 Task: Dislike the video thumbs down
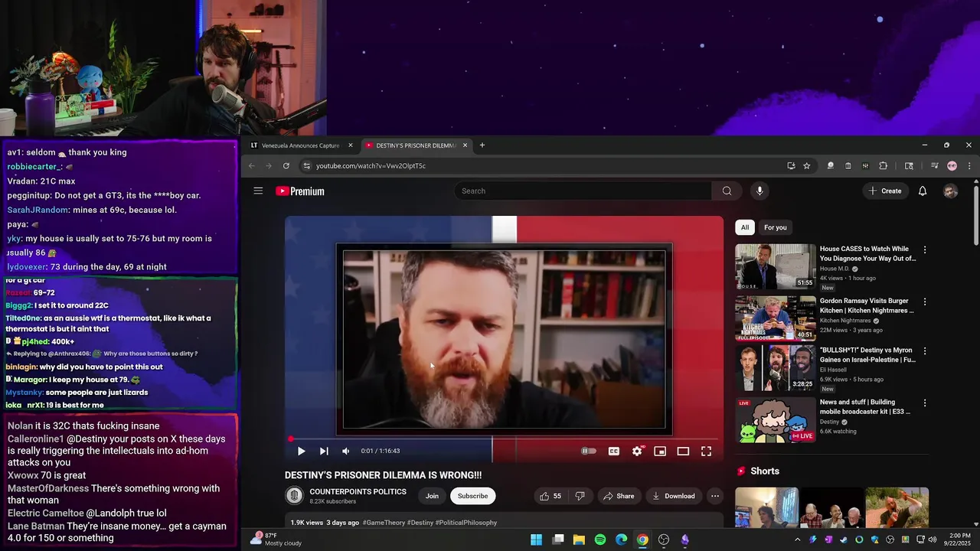[580, 496]
